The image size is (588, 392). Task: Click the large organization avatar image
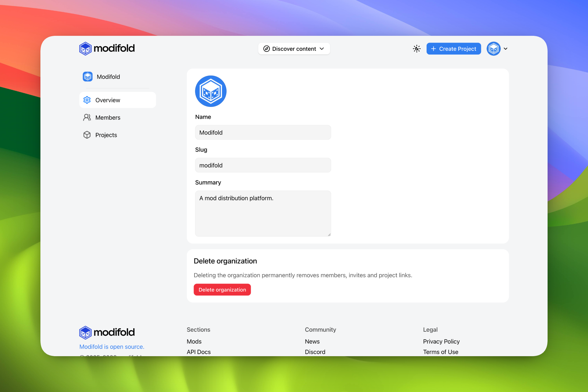(x=211, y=91)
